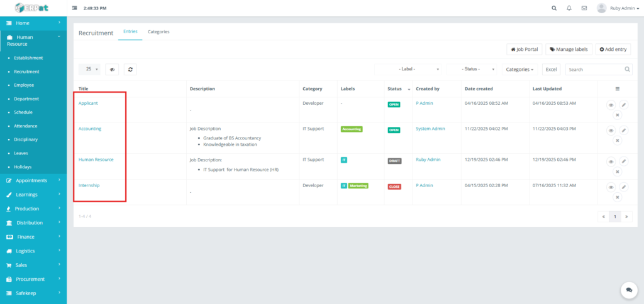Open the Accounting entry title link

click(x=90, y=129)
